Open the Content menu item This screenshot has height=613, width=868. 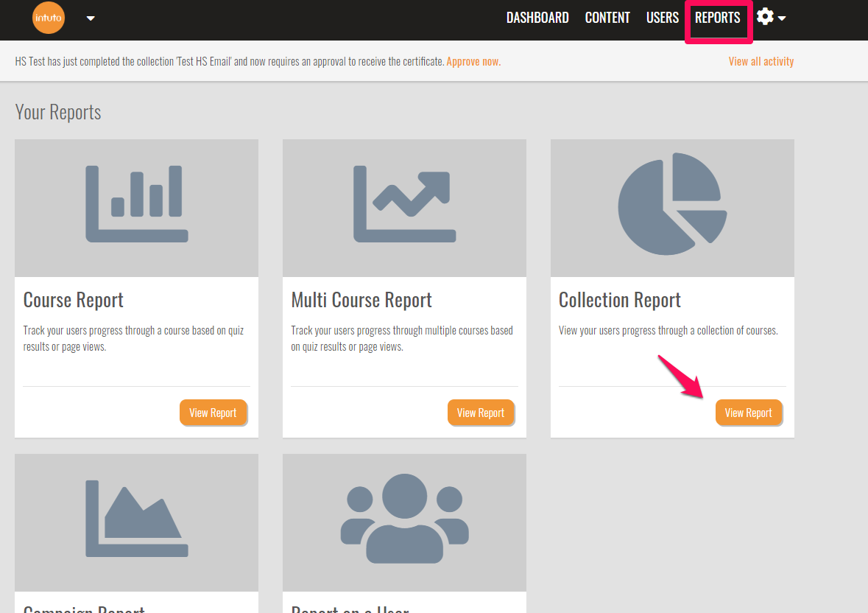point(607,18)
